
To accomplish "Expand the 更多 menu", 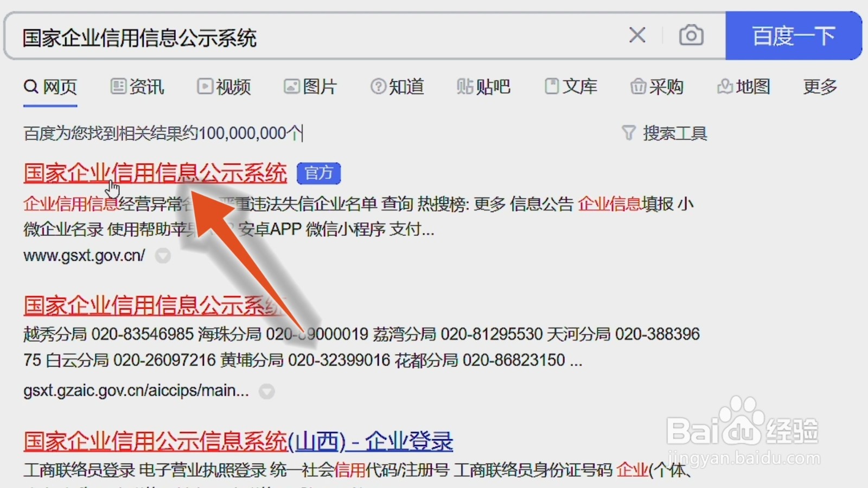I will [820, 87].
